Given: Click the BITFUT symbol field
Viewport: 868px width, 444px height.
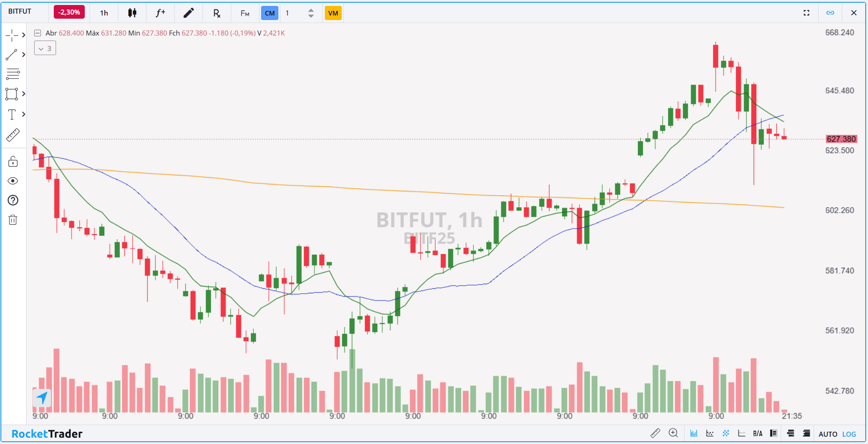Looking at the screenshot, I should pyautogui.click(x=20, y=11).
